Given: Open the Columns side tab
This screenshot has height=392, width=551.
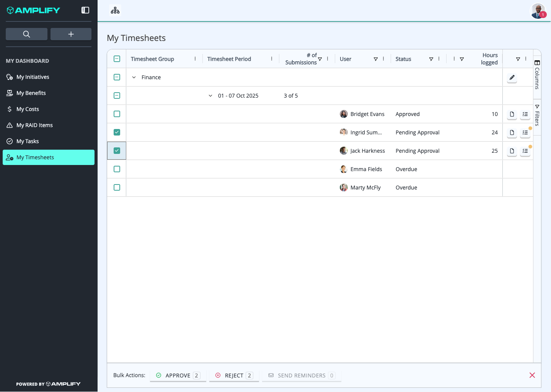Looking at the screenshot, I should tap(537, 75).
